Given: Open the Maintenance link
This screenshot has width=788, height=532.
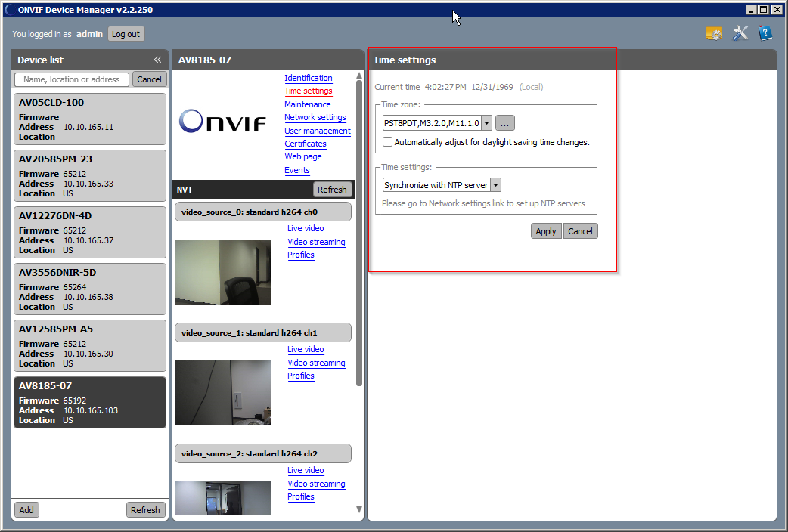Looking at the screenshot, I should click(x=308, y=104).
